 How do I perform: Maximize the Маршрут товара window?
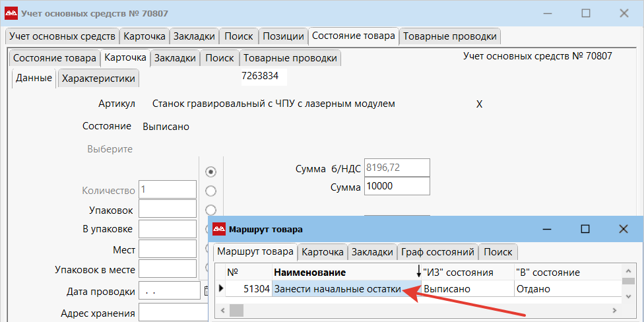pos(585,229)
